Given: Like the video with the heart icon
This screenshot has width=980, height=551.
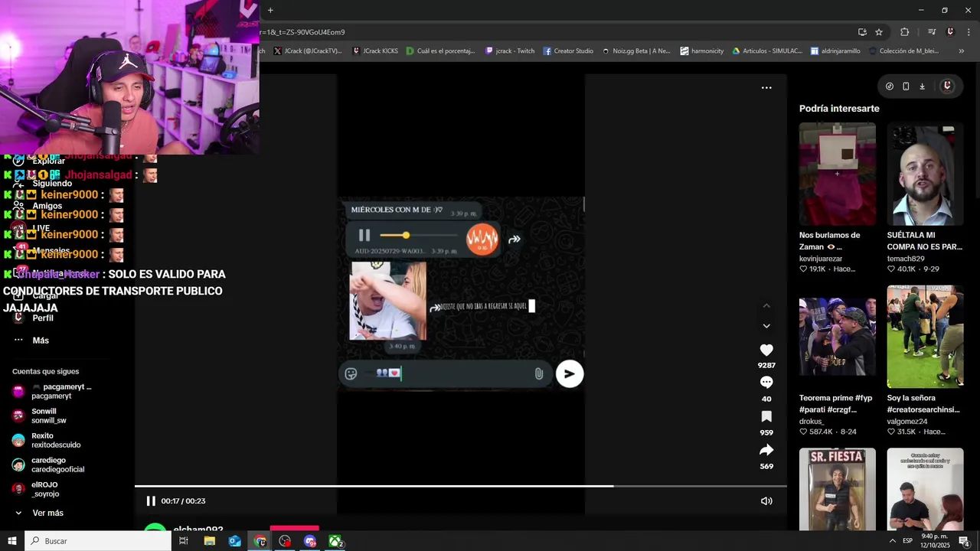Looking at the screenshot, I should coord(766,350).
